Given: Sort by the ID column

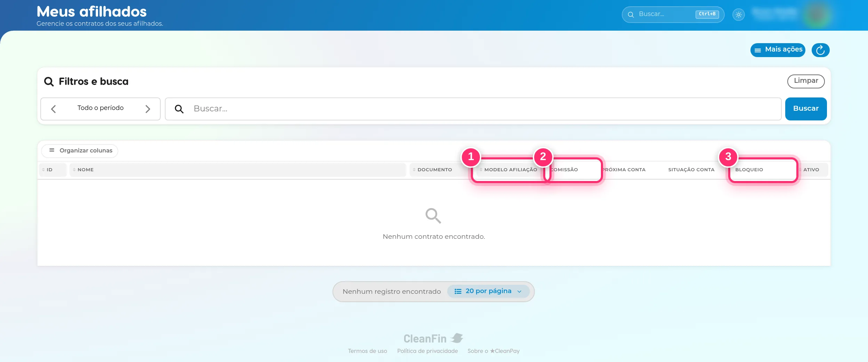Looking at the screenshot, I should pyautogui.click(x=53, y=170).
